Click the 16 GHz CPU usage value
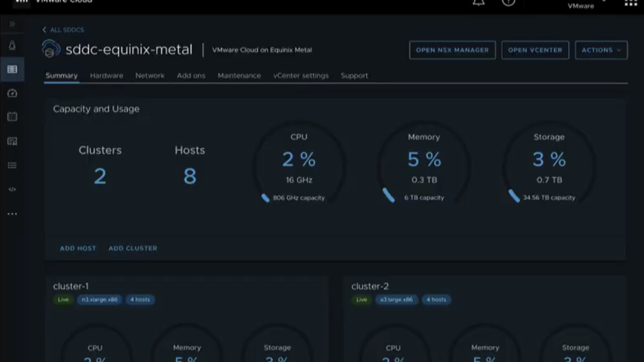The height and width of the screenshot is (362, 644). pos(299,179)
